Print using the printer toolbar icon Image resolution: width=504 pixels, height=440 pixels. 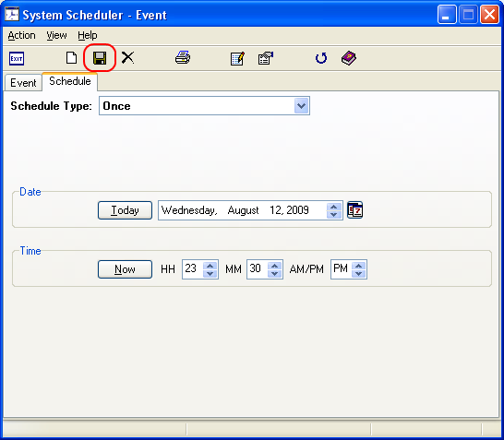[x=183, y=58]
